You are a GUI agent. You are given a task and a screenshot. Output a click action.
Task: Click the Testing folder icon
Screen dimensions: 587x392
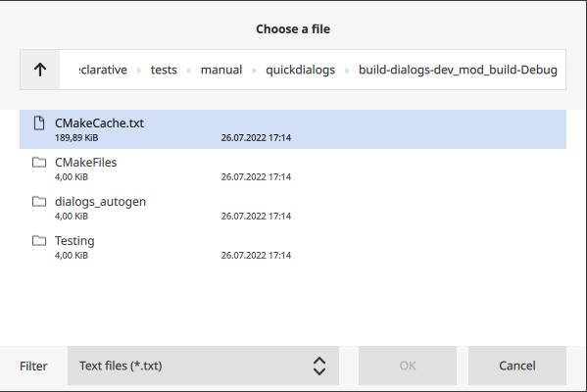39,241
